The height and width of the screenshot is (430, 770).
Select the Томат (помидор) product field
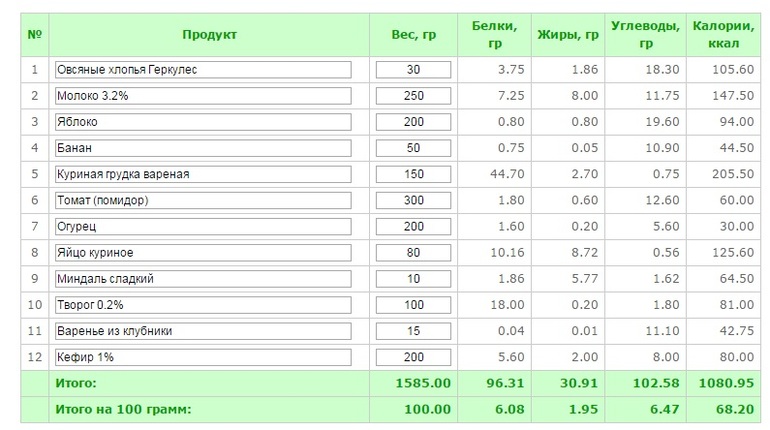pyautogui.click(x=205, y=200)
